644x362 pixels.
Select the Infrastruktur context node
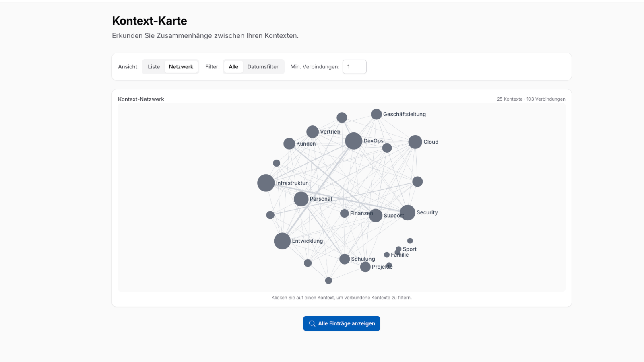coord(266,183)
